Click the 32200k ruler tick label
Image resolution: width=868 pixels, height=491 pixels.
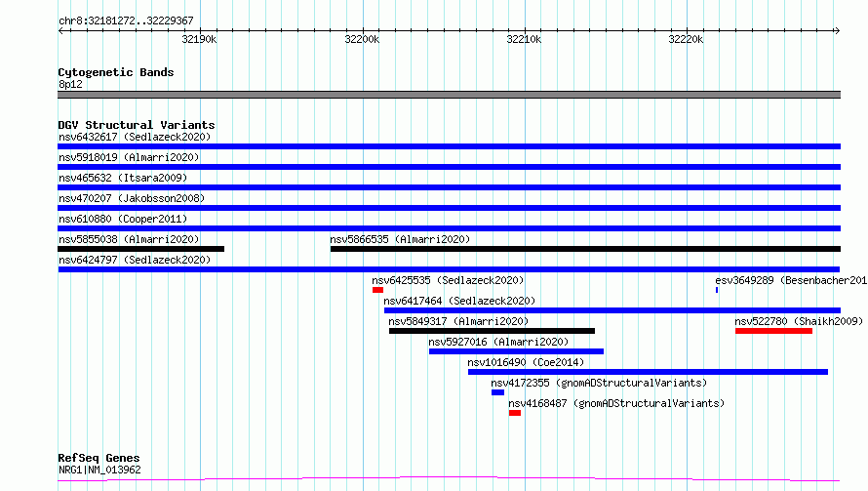tap(362, 39)
